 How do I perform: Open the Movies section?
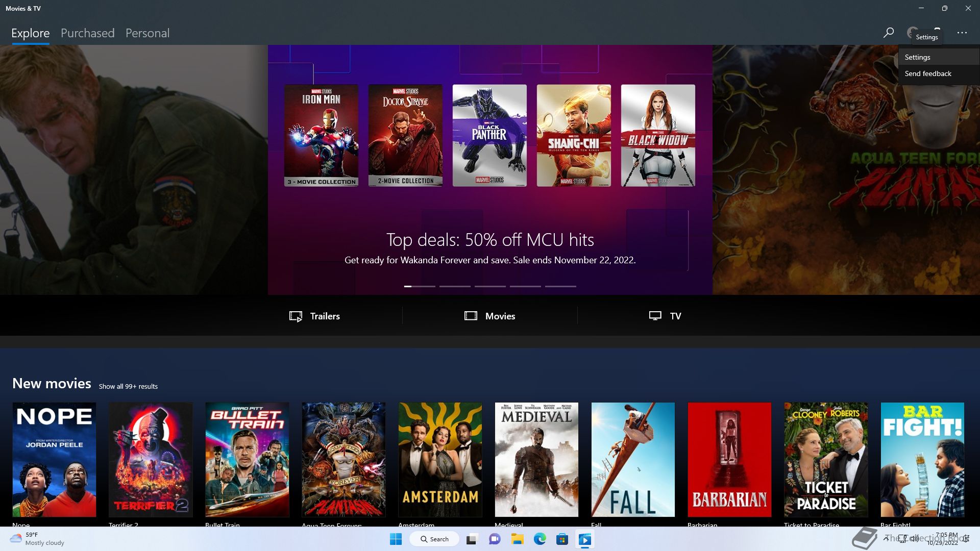point(489,316)
